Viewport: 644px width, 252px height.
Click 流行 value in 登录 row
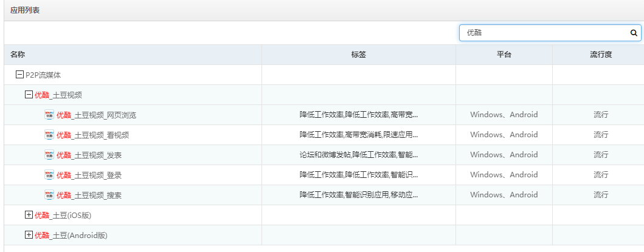pos(601,175)
